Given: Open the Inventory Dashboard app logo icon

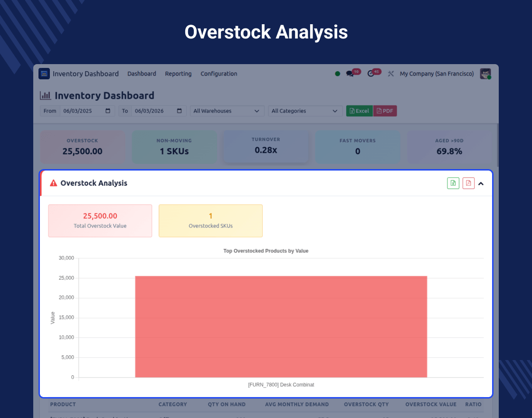Looking at the screenshot, I should pyautogui.click(x=44, y=74).
